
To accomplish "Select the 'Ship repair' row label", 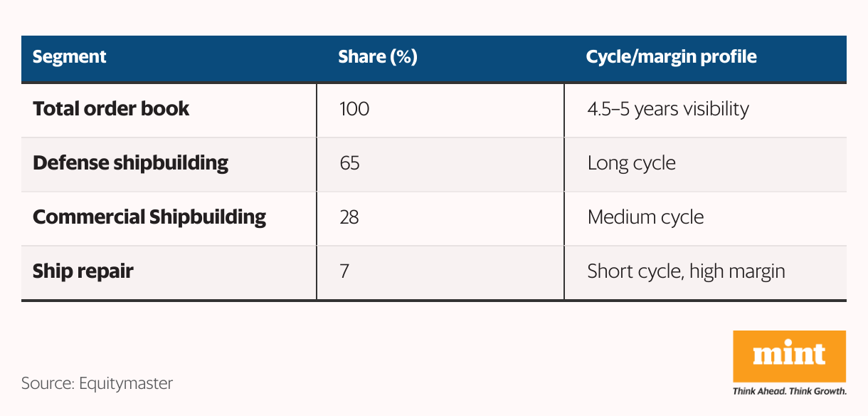I will pos(83,271).
